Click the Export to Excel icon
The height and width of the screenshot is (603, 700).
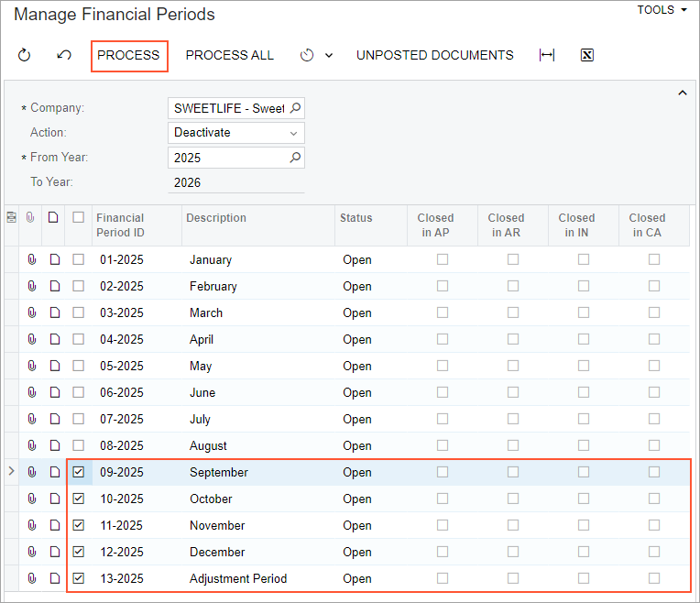click(x=587, y=55)
